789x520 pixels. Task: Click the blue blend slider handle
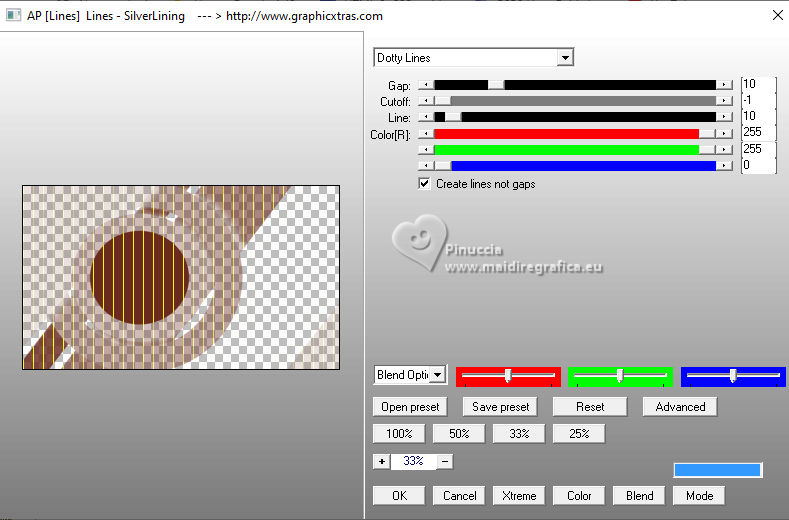pyautogui.click(x=733, y=376)
